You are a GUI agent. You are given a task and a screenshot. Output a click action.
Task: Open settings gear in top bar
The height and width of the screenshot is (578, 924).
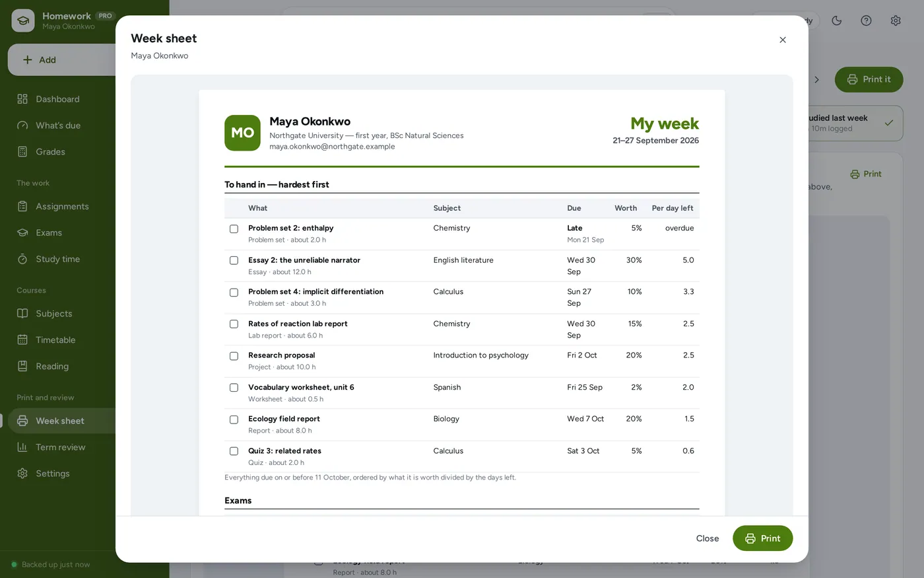[x=896, y=20]
